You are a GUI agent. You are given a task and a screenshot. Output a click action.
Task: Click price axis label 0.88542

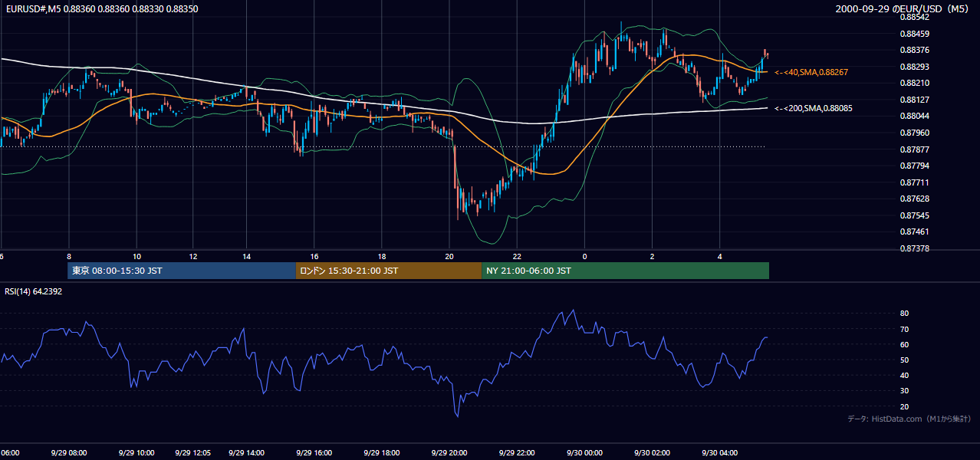pos(915,17)
